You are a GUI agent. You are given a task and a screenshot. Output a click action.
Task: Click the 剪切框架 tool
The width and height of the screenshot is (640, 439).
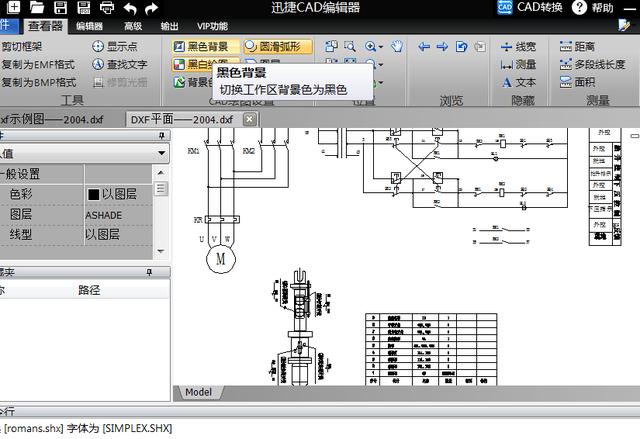(21, 46)
